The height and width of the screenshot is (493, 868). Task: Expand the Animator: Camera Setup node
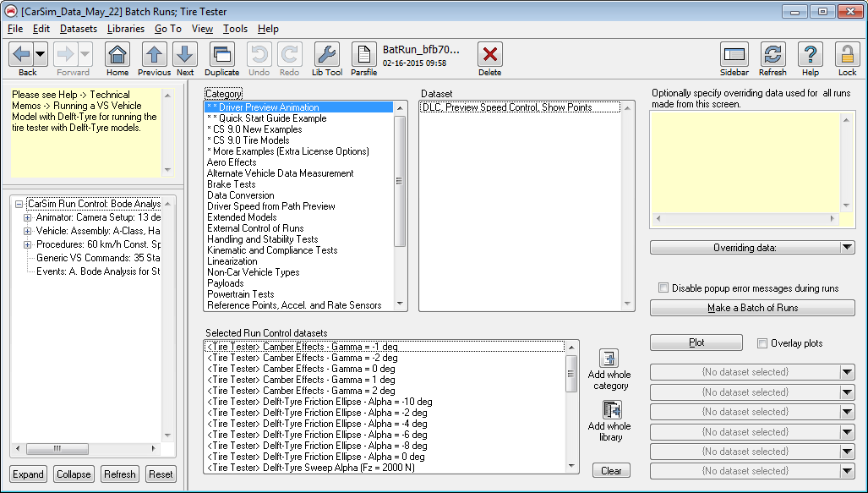point(27,217)
